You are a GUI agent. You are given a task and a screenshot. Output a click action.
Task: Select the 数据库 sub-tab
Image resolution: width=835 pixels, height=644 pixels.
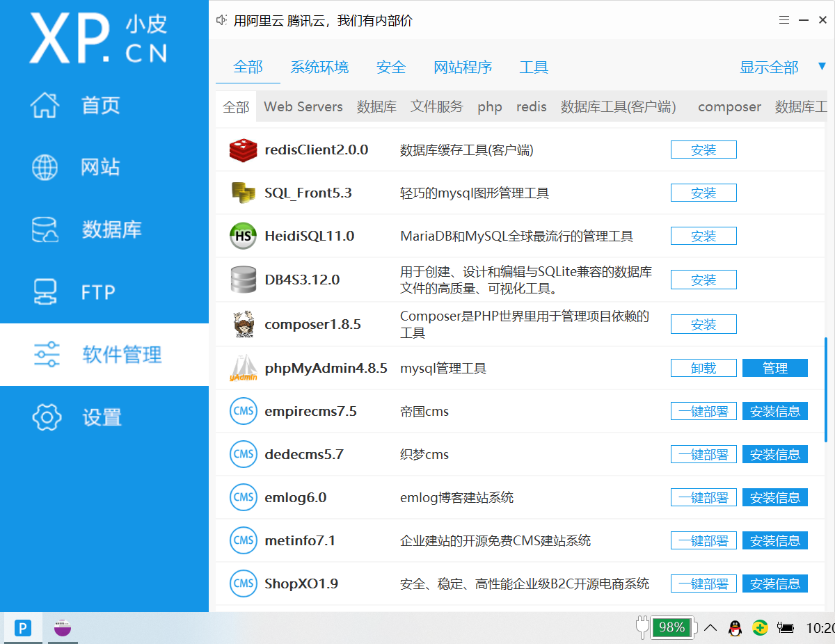(x=376, y=107)
